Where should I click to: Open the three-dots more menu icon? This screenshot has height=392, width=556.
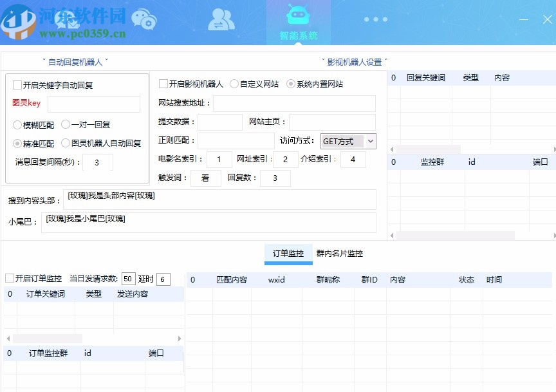(376, 19)
